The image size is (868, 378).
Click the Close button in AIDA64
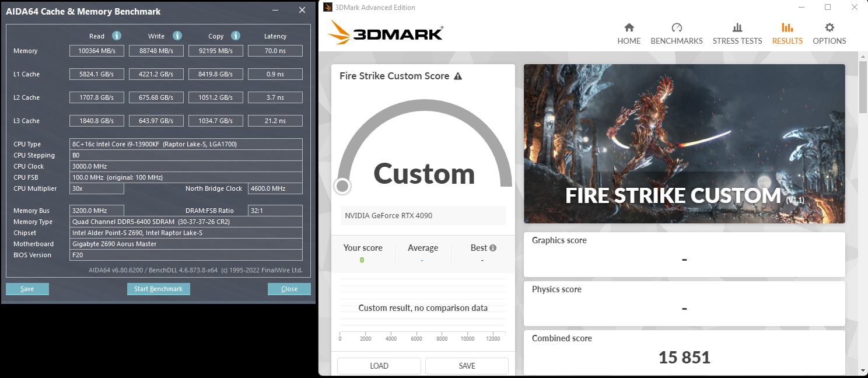click(x=289, y=289)
